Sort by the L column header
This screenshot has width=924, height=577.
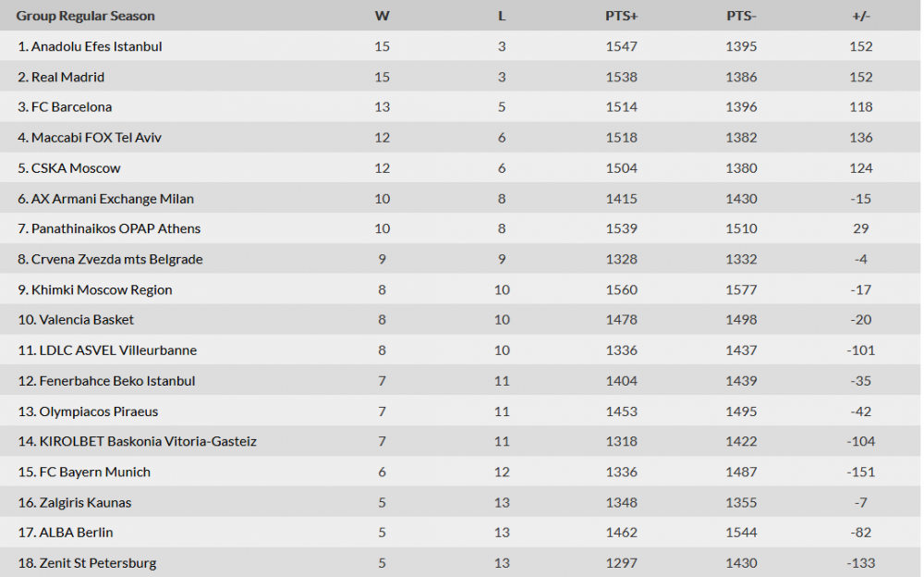(x=502, y=16)
